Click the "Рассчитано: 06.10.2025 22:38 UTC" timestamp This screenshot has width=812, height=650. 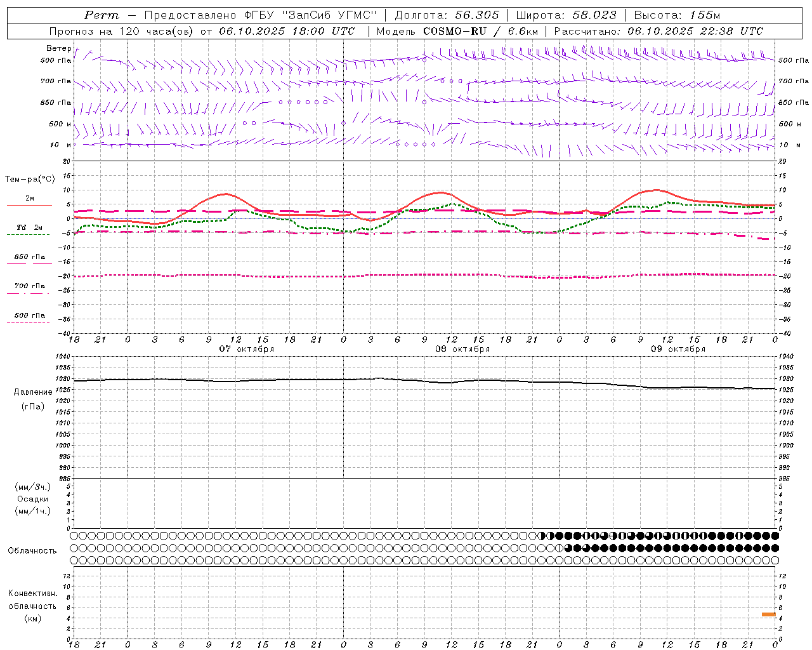tap(658, 31)
